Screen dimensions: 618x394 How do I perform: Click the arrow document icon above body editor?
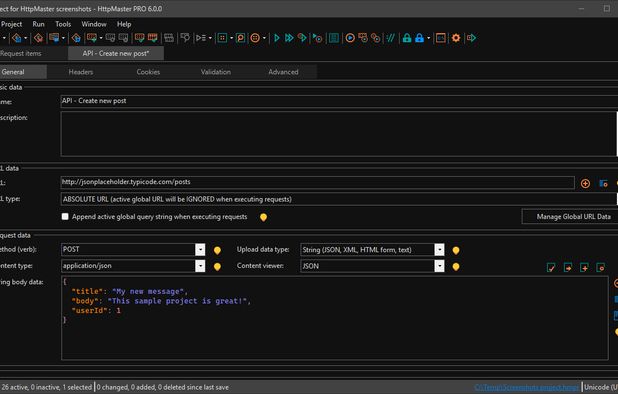[568, 268]
